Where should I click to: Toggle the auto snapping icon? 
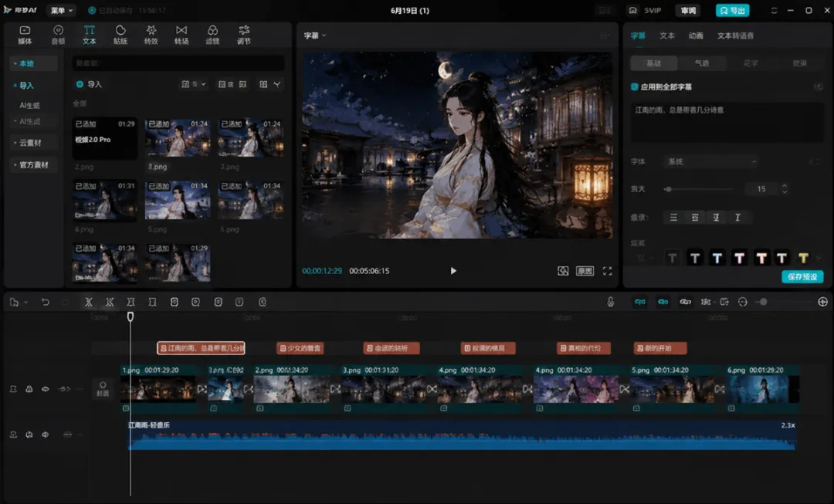(663, 302)
